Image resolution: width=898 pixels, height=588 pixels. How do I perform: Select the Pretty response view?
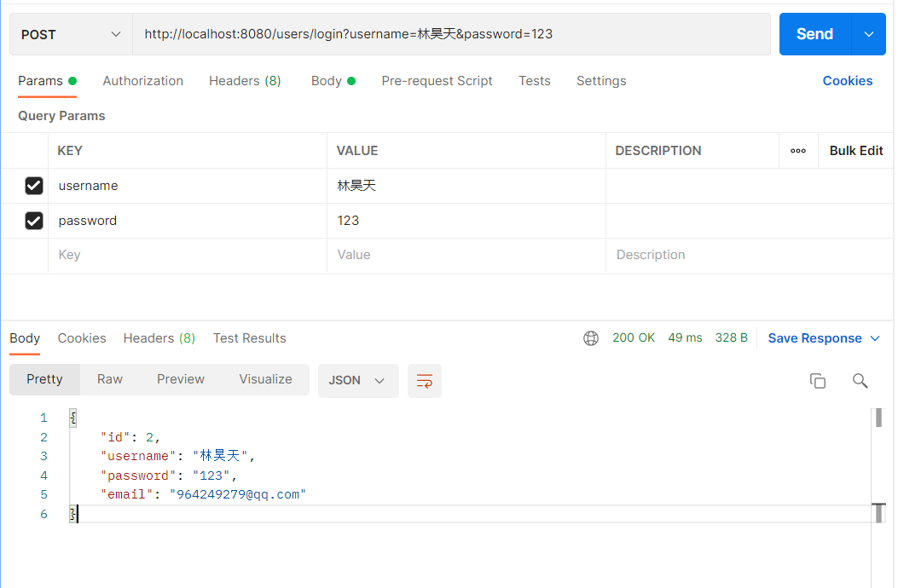[x=44, y=379]
